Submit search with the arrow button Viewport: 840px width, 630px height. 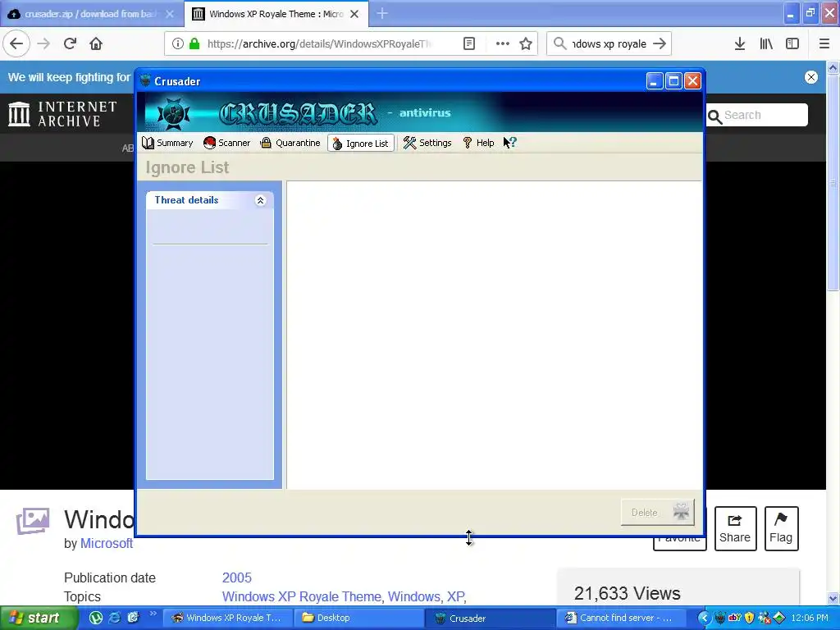(x=660, y=44)
